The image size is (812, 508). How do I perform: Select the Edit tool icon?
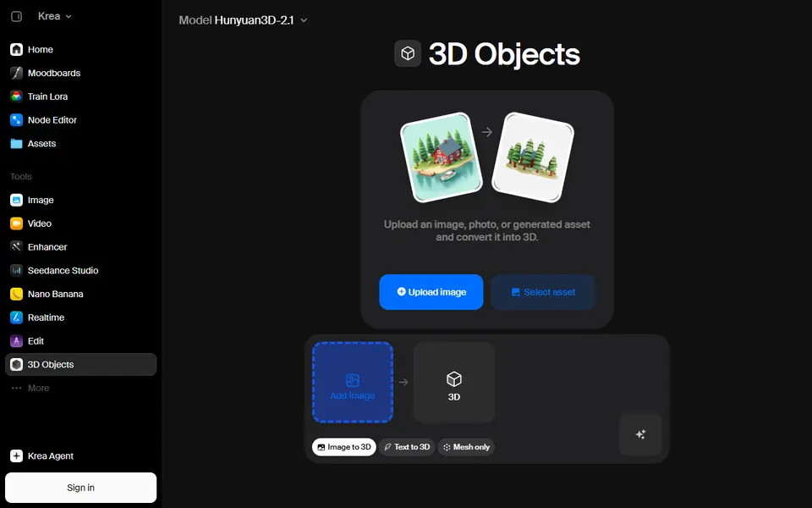coord(17,341)
